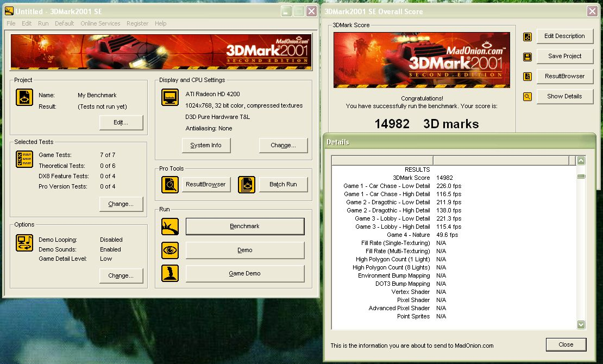Viewport: 603px width, 364px height.
Task: Click the Options demo settings icon
Action: click(24, 243)
